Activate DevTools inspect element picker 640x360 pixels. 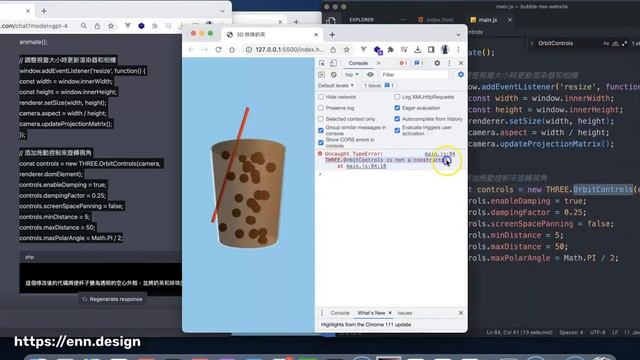[322, 63]
